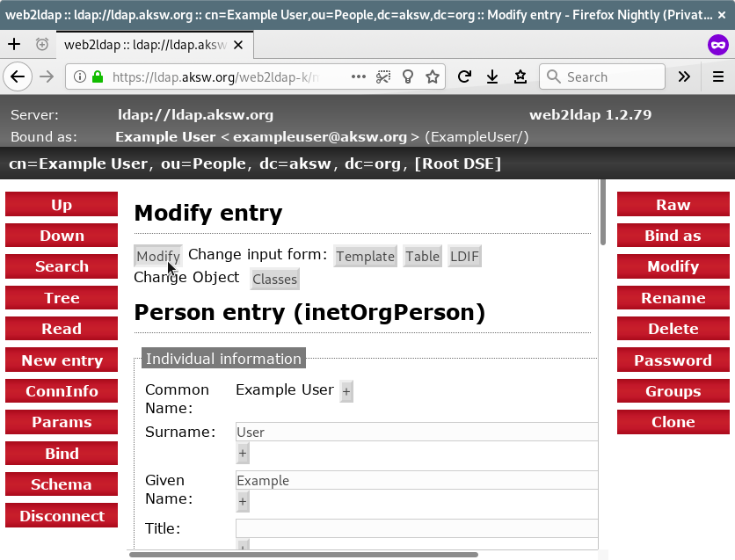
Task: Open the hamburger menu in Firefox
Action: tap(718, 76)
